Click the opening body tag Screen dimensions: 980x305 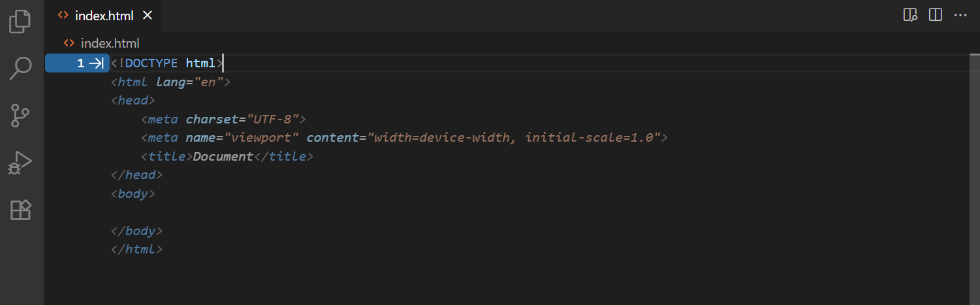click(133, 194)
